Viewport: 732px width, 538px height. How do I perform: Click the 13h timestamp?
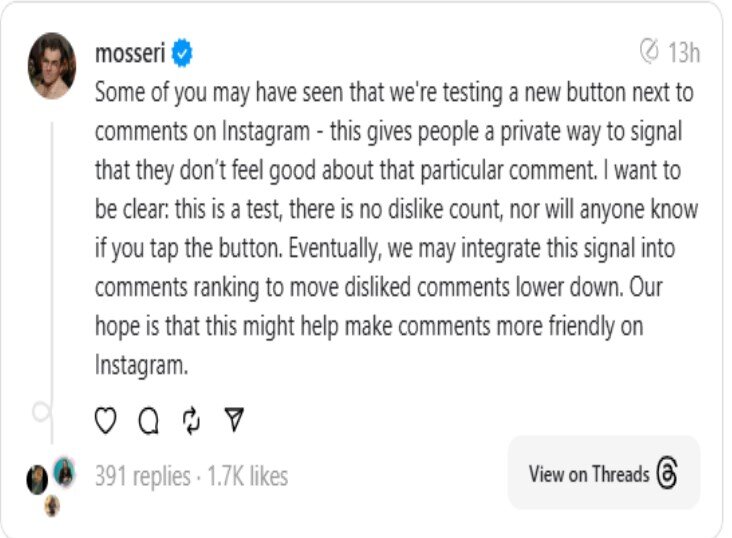pos(684,52)
